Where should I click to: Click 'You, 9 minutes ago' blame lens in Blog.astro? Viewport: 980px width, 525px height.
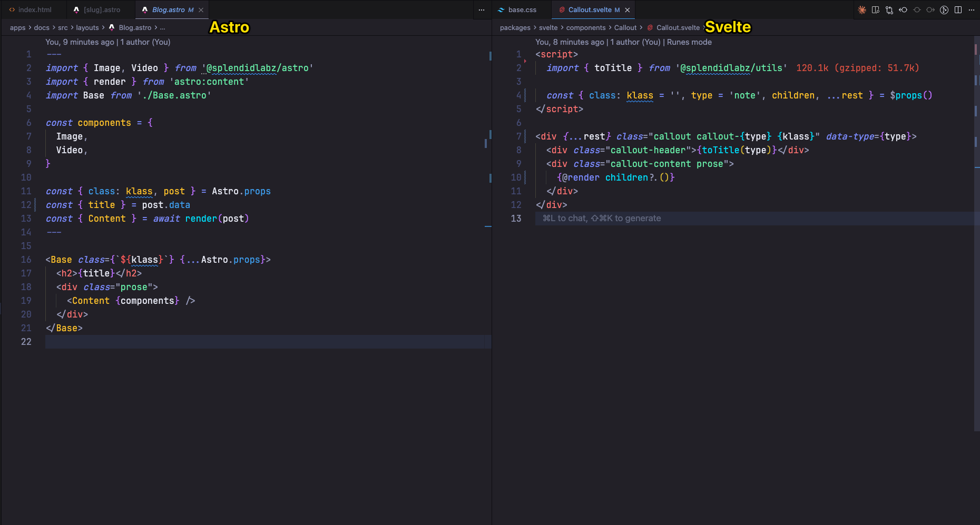[80, 42]
